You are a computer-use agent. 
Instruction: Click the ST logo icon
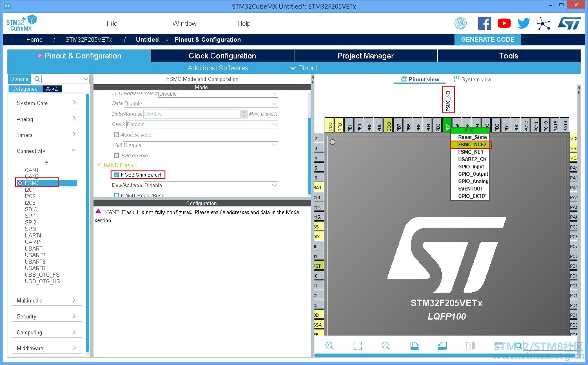(569, 23)
